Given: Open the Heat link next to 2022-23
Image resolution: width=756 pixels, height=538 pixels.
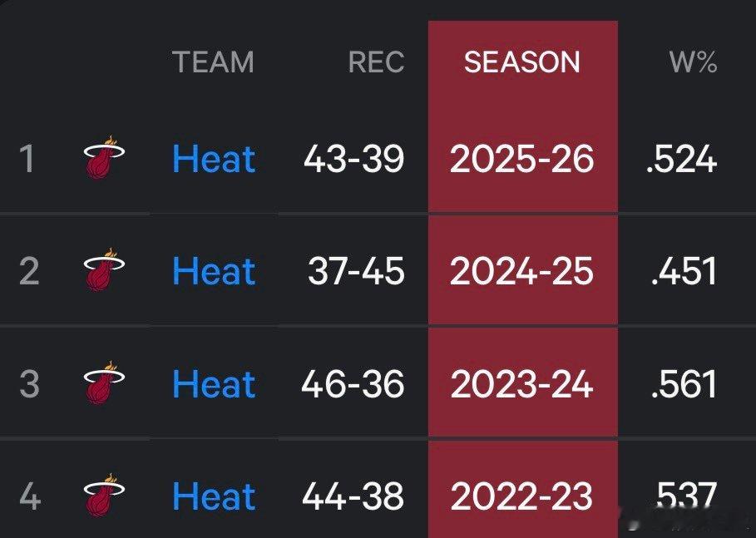Looking at the screenshot, I should (x=213, y=496).
